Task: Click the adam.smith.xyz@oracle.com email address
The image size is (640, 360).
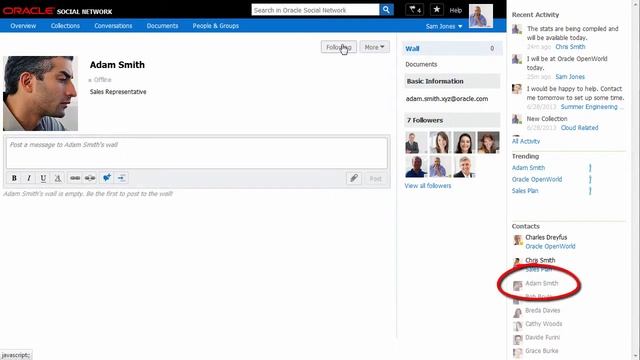Action: coord(447,99)
